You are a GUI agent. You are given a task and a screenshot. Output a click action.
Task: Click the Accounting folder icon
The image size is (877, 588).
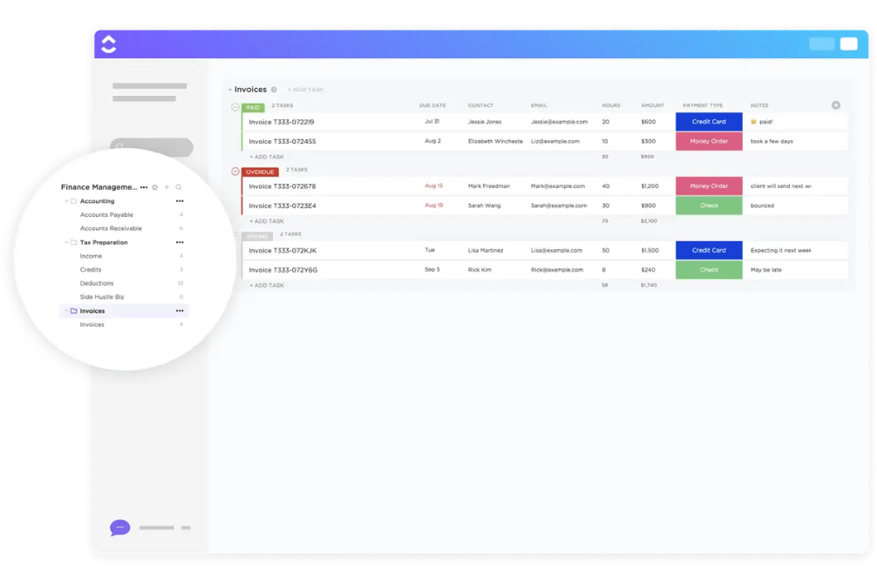pos(73,201)
